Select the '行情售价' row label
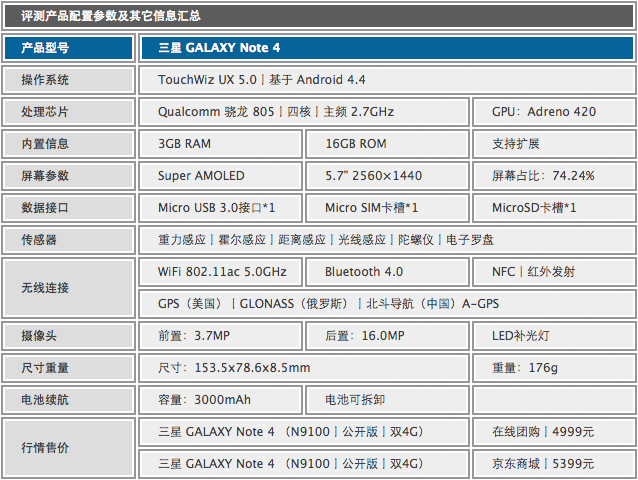Viewport: 638px width, 480px height. (x=68, y=448)
